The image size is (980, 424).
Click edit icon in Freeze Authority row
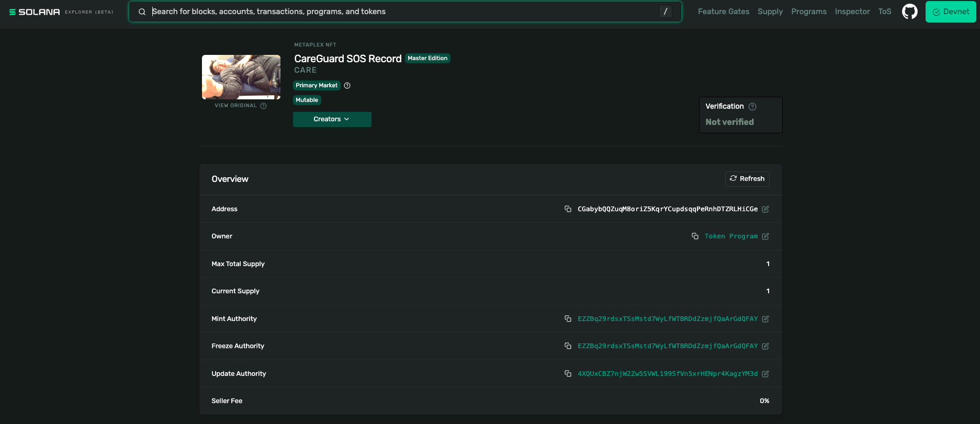pos(765,346)
